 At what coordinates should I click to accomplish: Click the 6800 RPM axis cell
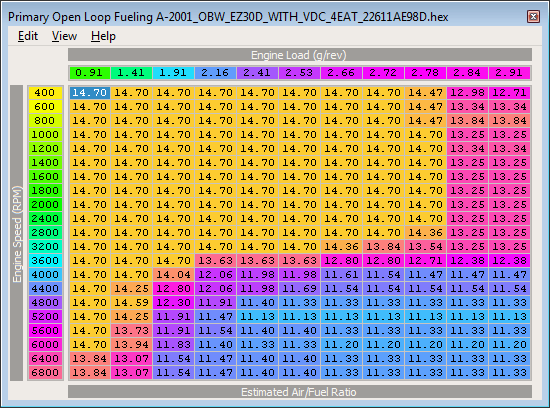(45, 373)
